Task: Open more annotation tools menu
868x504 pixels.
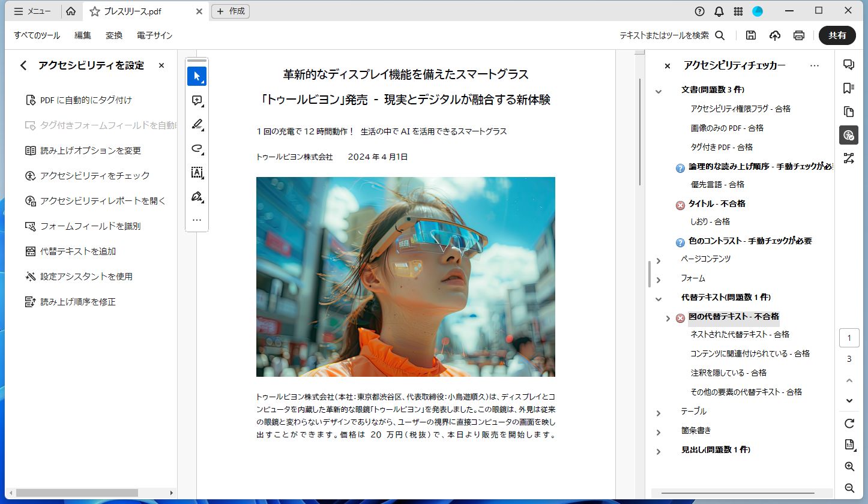Action: pos(197,219)
